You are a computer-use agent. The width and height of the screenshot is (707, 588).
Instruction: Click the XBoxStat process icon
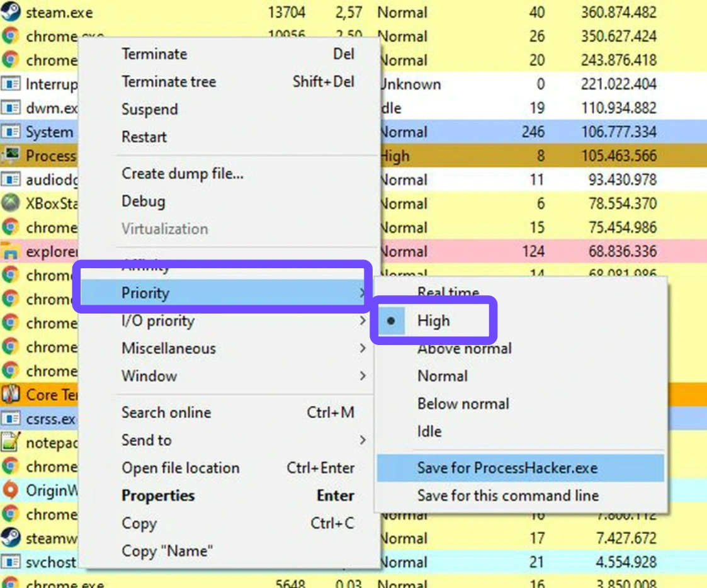pos(10,203)
